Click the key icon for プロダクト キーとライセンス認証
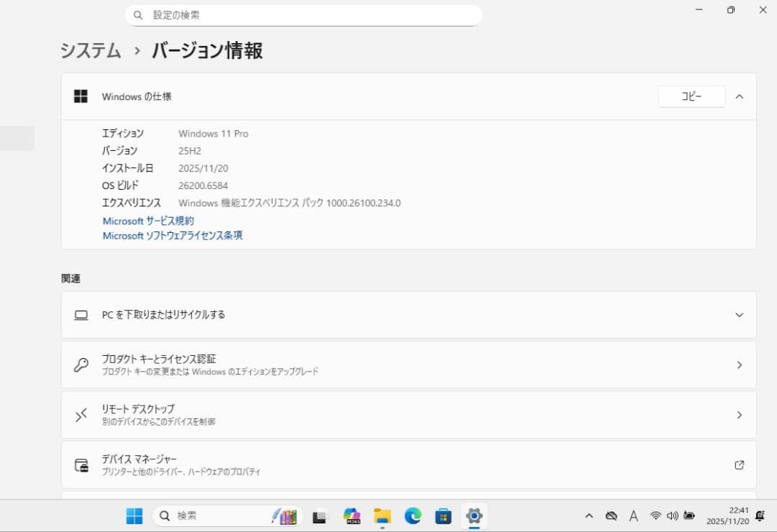This screenshot has height=532, width=777. coord(81,364)
